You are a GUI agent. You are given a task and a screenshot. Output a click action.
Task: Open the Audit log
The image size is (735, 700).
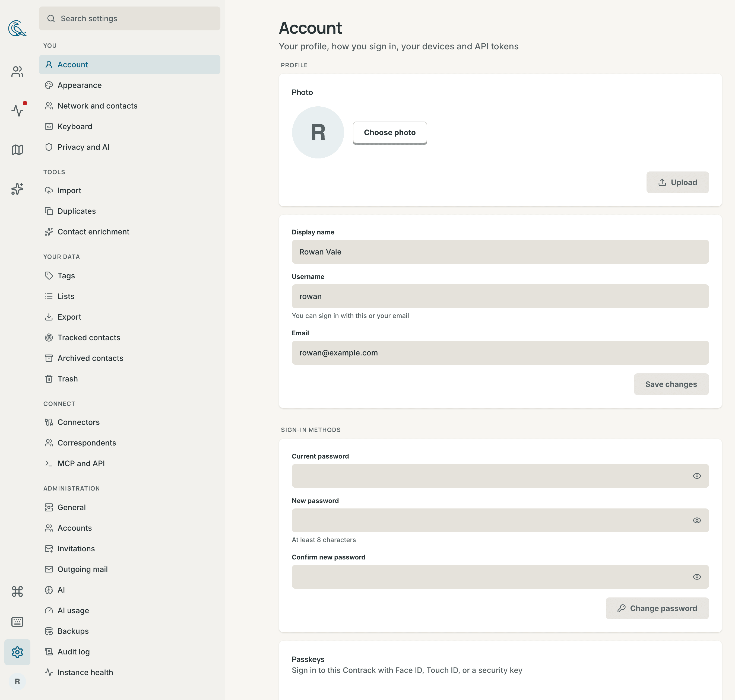click(x=129, y=651)
